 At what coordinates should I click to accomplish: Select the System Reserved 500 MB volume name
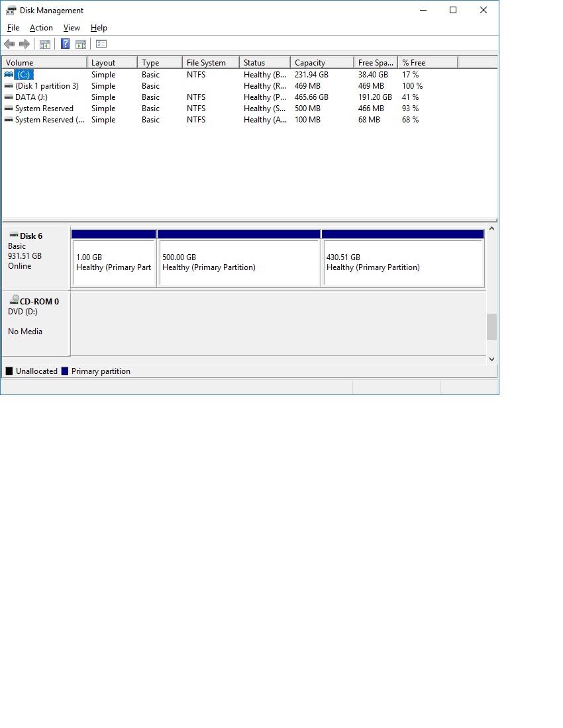(44, 108)
